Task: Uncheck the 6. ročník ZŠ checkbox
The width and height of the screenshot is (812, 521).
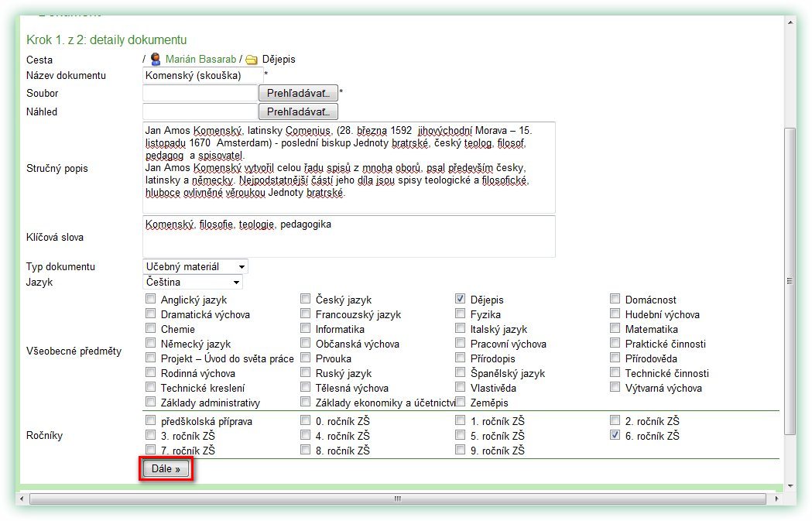Action: (x=615, y=435)
